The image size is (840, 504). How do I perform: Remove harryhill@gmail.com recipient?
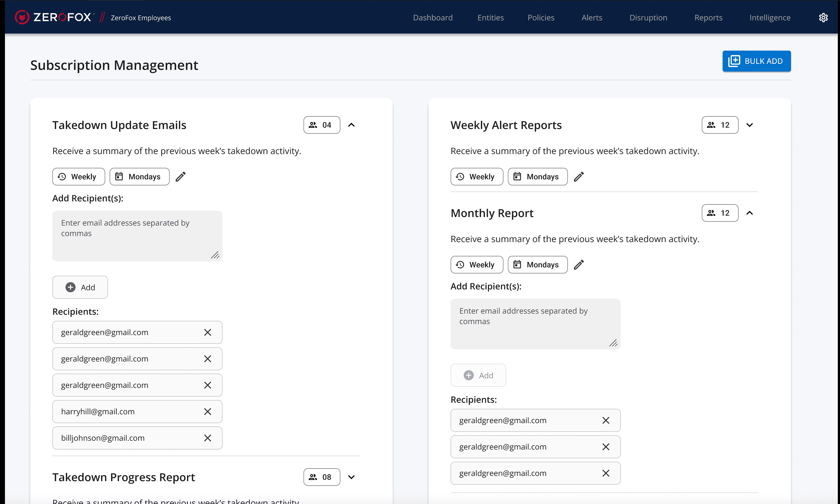(207, 412)
